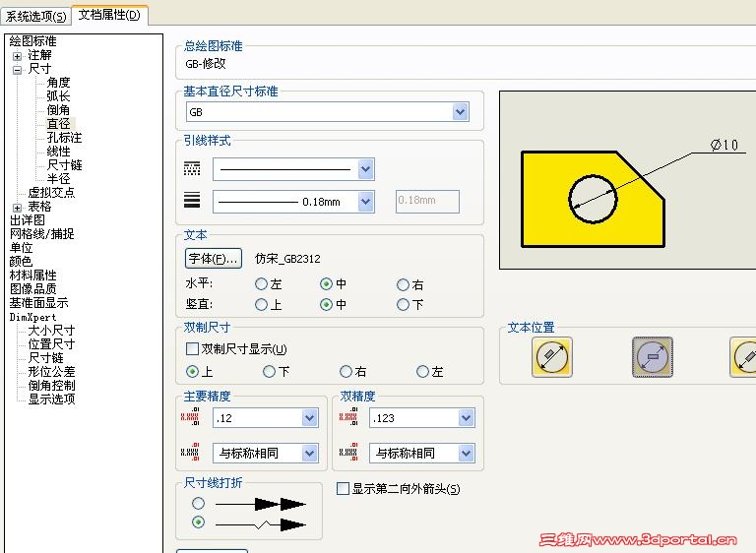This screenshot has width=756, height=553.
Task: Switch to 系统选项(S) tab
Action: [36, 17]
